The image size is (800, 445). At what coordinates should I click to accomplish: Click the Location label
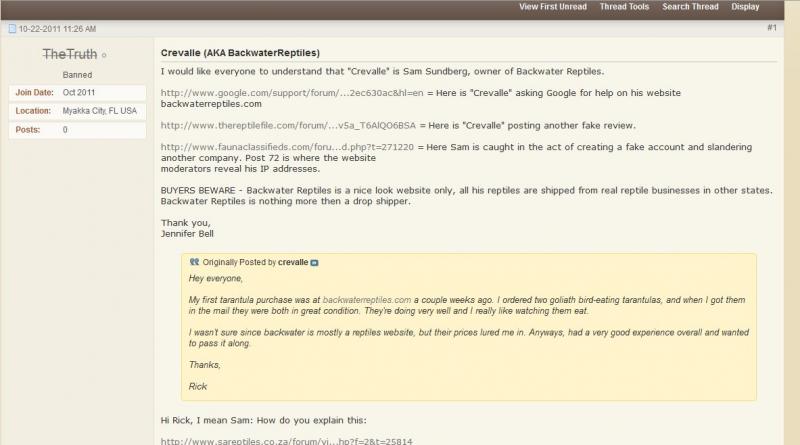pos(33,111)
